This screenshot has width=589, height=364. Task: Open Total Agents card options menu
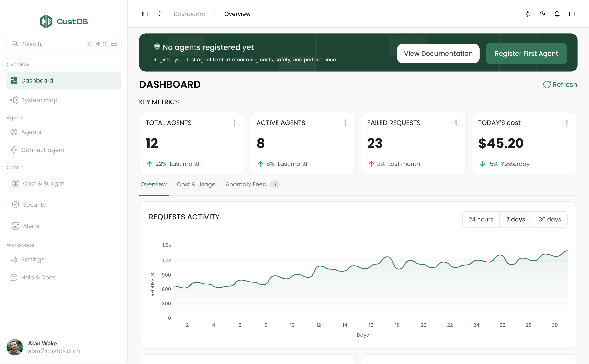pos(234,123)
